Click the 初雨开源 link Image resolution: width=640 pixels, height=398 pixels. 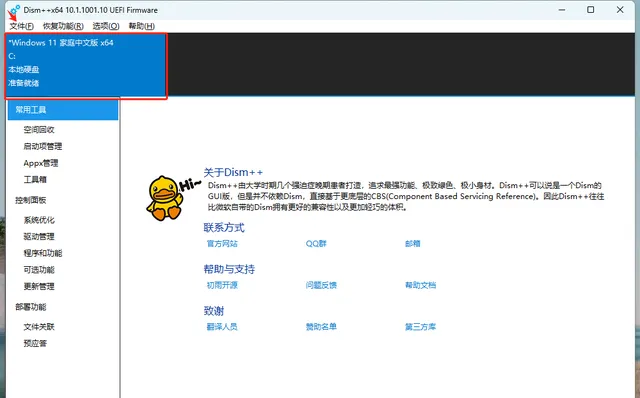(x=222, y=285)
